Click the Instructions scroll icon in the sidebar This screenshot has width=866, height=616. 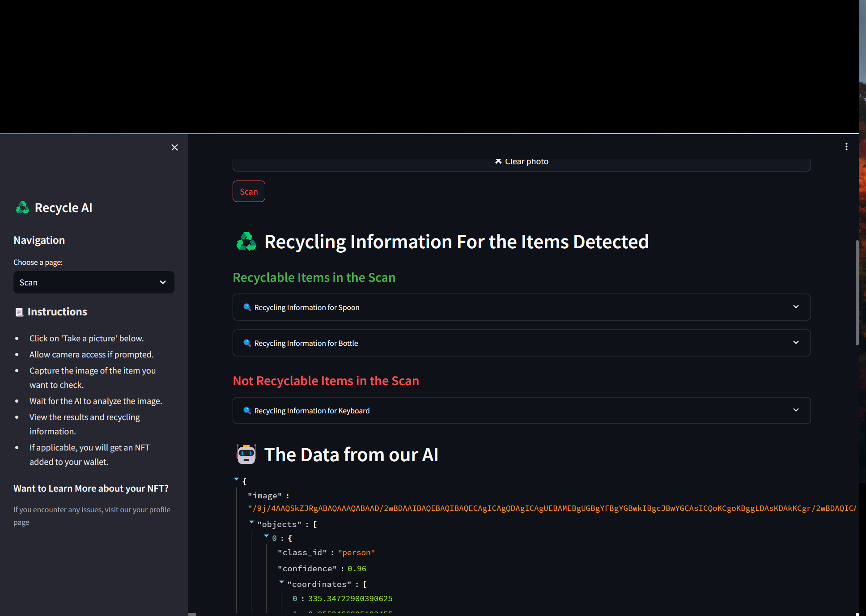tap(19, 312)
